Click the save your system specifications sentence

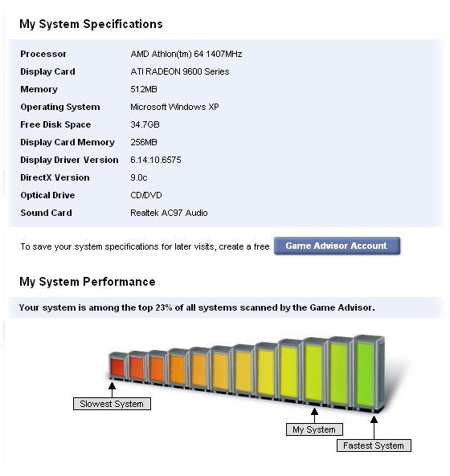145,246
